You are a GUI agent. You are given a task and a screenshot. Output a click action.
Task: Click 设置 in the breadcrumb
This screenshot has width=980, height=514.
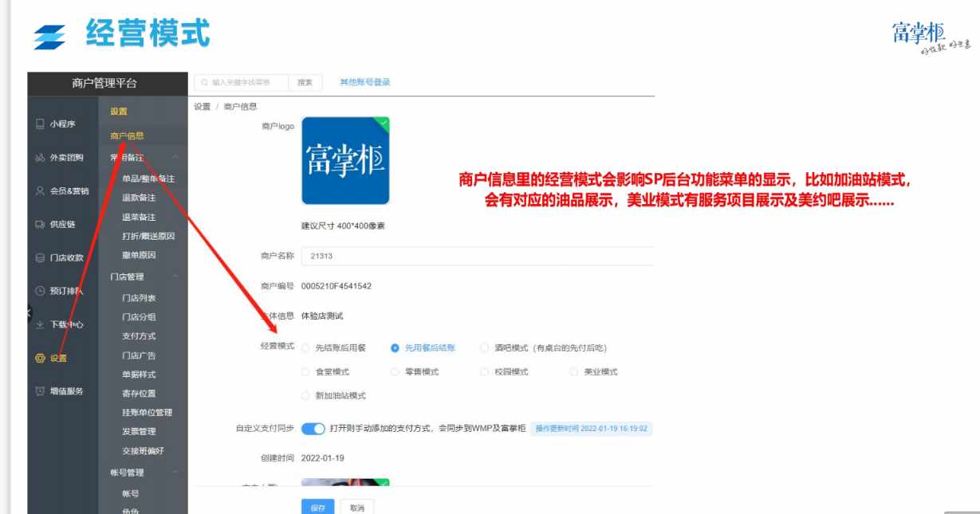203,106
